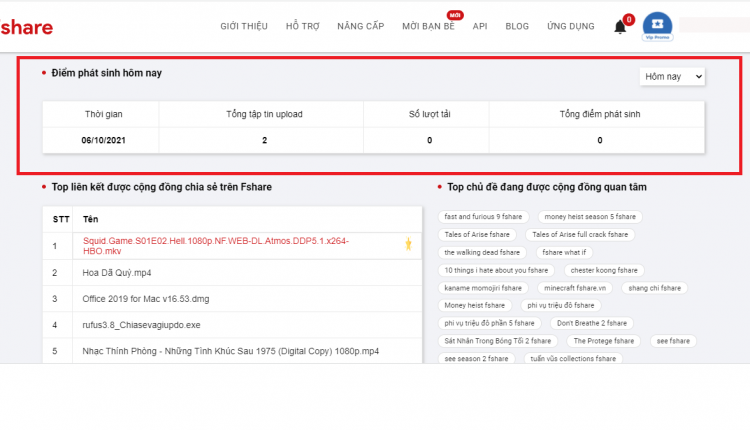Click the Fshare logo
Screen dimensions: 750x430
tap(26, 27)
